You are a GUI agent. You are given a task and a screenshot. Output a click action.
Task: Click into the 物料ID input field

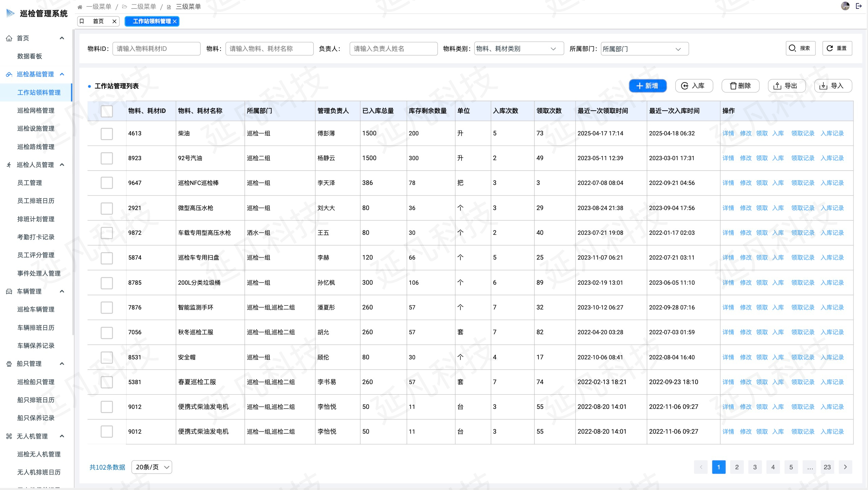point(156,49)
